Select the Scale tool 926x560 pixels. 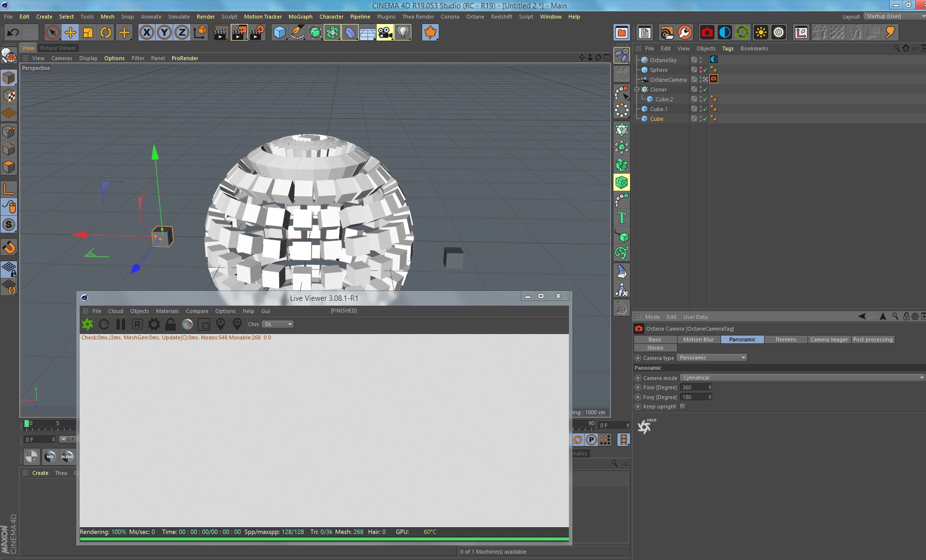click(88, 33)
